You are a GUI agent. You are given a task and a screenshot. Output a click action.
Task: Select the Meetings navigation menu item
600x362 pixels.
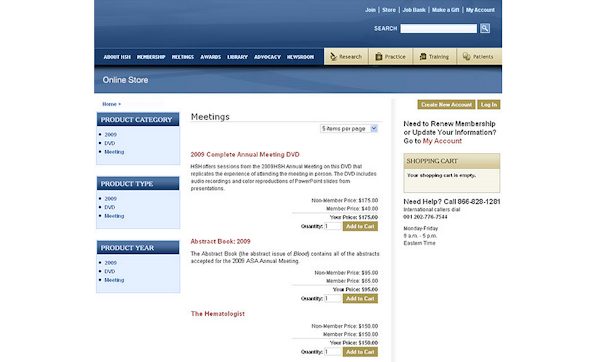coord(183,57)
